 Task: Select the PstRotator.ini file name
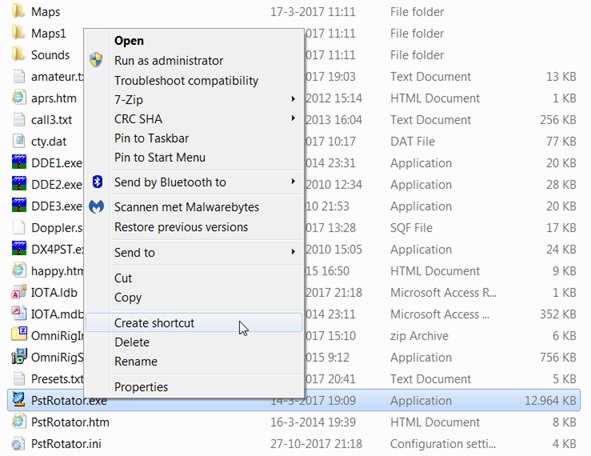[66, 444]
